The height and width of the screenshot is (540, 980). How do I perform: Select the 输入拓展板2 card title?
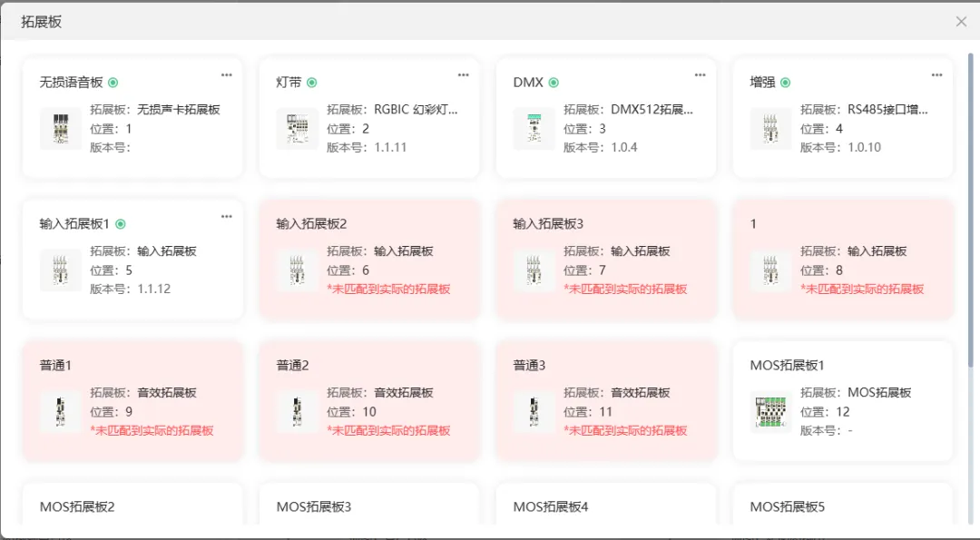311,224
